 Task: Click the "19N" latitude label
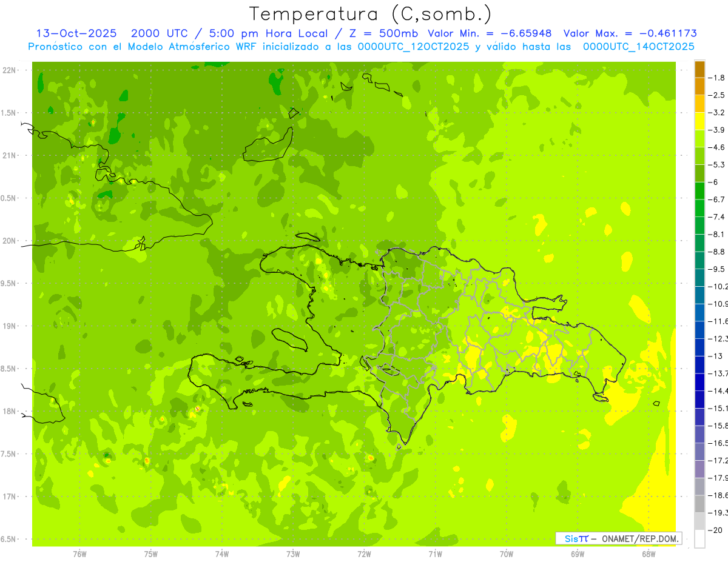point(9,326)
